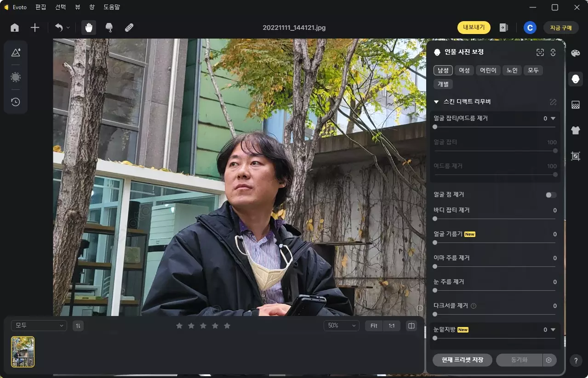Open the 창 menu
This screenshot has height=378, width=588.
(x=91, y=7)
